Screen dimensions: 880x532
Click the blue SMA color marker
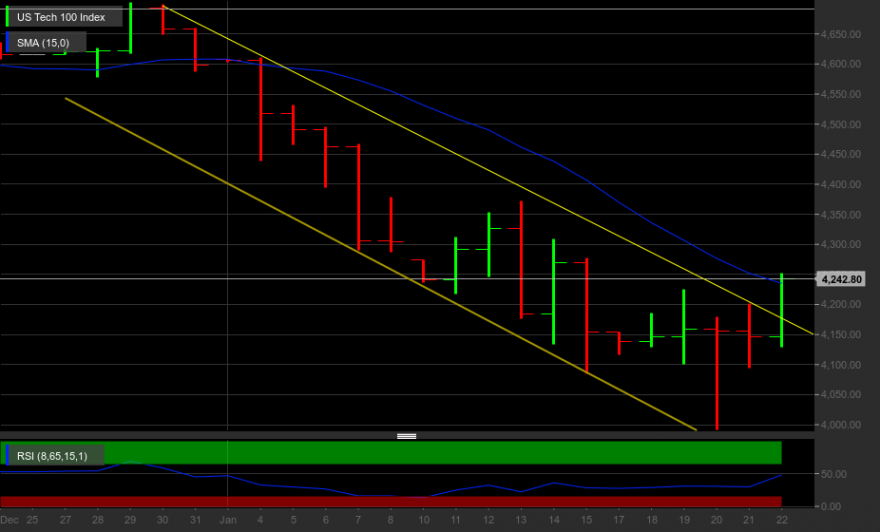click(7, 43)
